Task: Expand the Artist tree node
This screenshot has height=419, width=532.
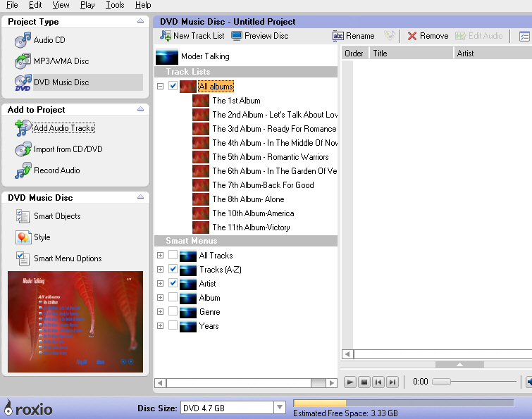Action: pos(161,283)
